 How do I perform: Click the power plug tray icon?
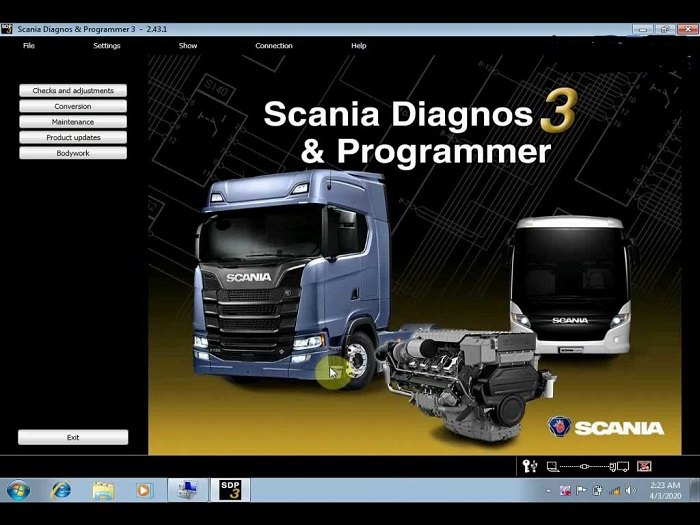[x=597, y=491]
